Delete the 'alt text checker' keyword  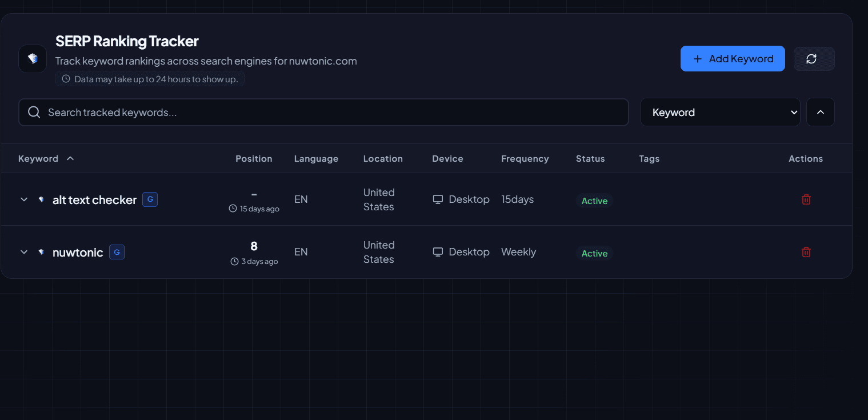pos(806,199)
